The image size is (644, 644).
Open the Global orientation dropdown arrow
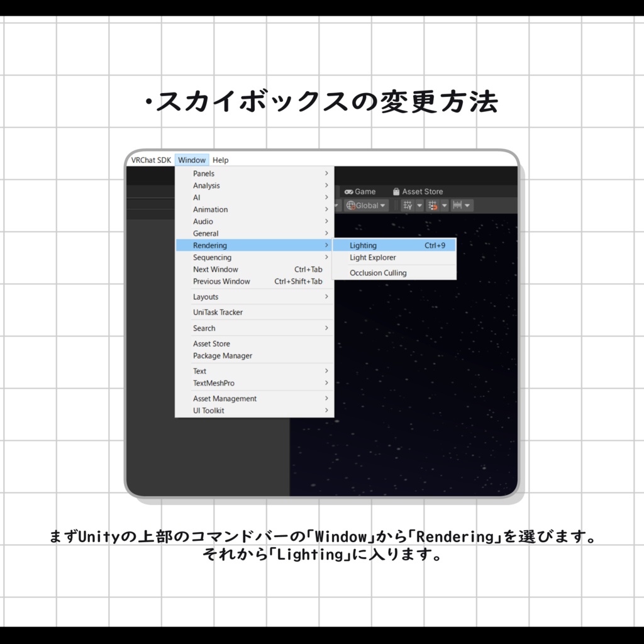[382, 205]
